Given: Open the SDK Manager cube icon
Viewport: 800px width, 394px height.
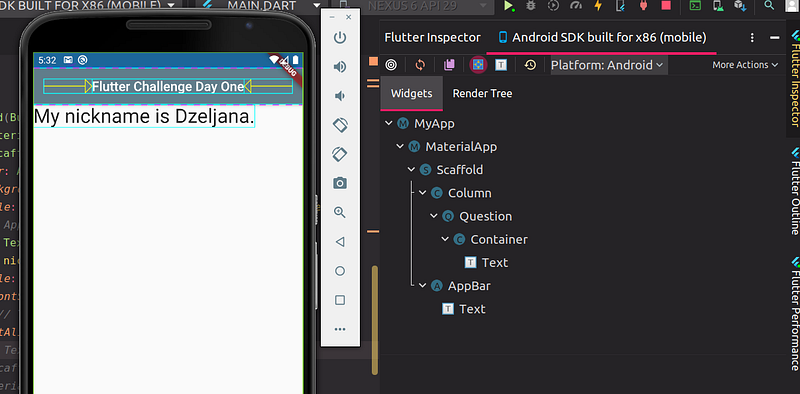Looking at the screenshot, I should (740, 6).
